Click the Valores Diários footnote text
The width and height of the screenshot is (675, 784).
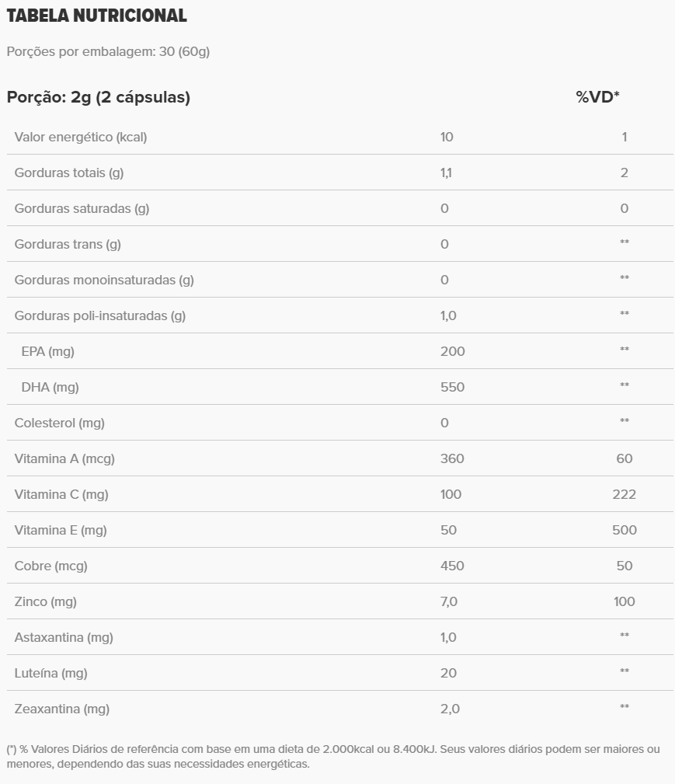[333, 756]
